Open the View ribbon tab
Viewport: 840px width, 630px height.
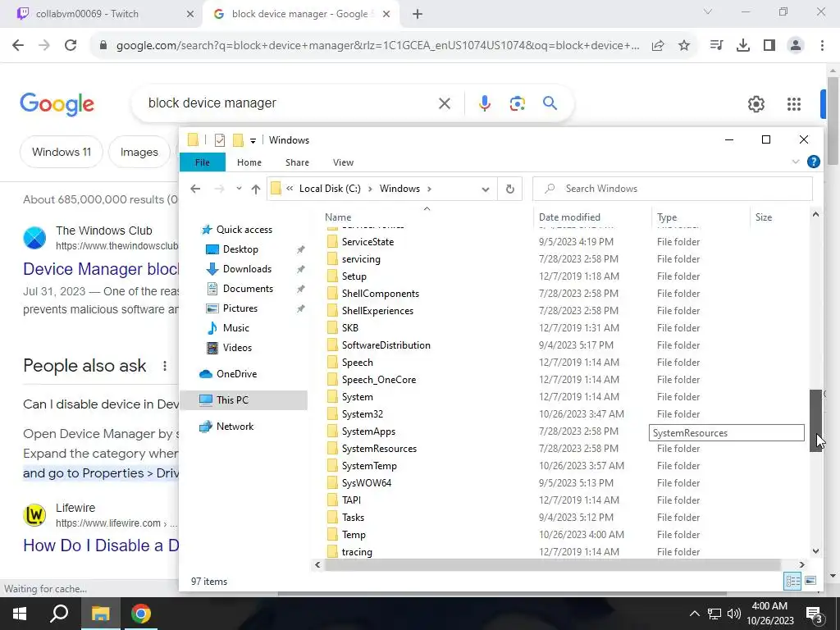tap(343, 162)
